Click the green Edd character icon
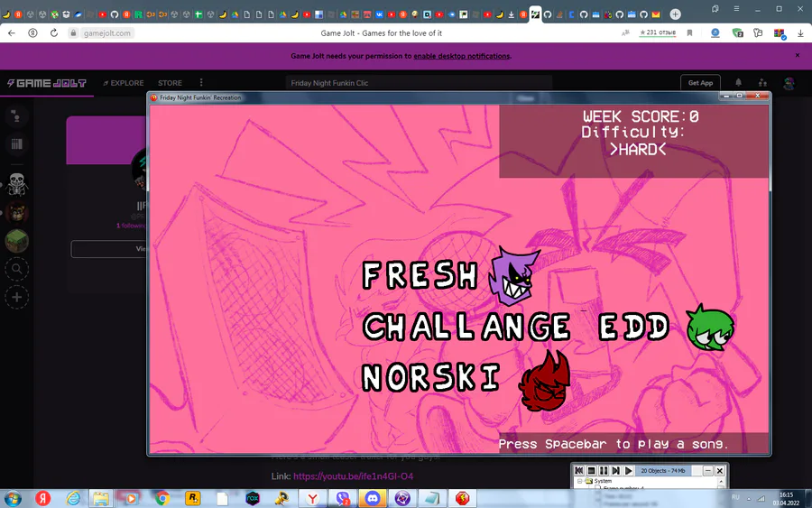This screenshot has width=812, height=508. click(x=711, y=328)
